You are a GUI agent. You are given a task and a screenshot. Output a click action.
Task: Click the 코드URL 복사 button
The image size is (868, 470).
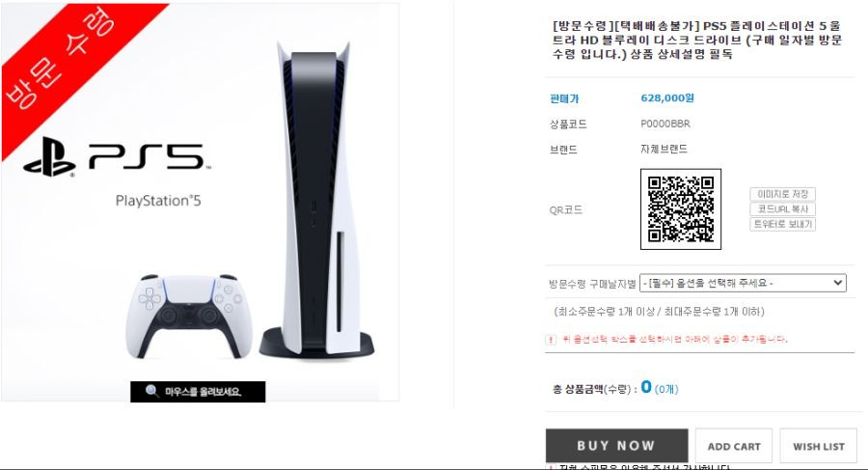(x=782, y=209)
